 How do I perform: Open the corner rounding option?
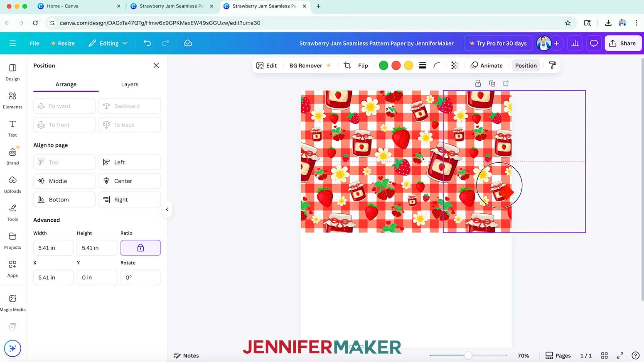[437, 66]
